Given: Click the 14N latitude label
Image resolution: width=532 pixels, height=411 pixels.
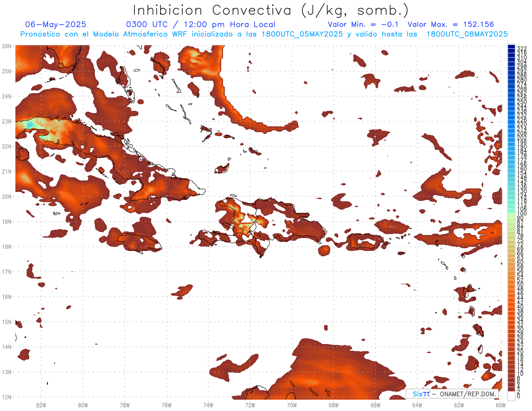Looking at the screenshot, I should (x=6, y=346).
